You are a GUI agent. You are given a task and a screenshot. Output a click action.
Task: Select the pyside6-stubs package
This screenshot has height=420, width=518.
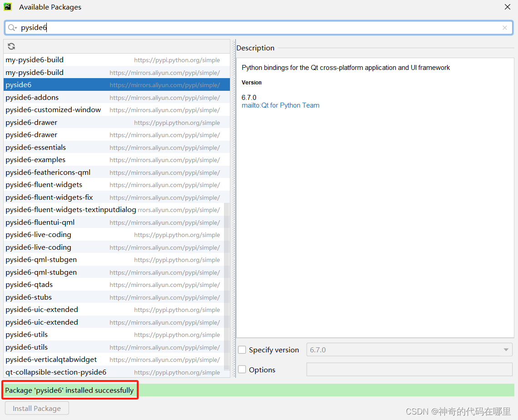(29, 297)
